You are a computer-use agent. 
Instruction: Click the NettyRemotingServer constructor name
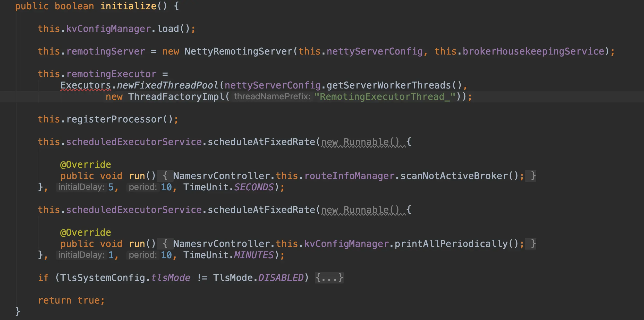238,51
